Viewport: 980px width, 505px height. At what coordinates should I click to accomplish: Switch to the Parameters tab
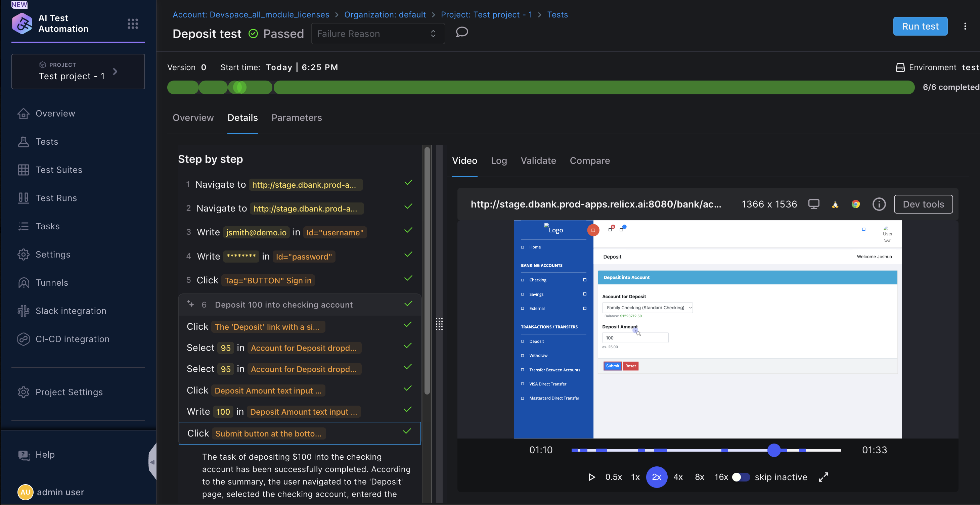(x=296, y=118)
